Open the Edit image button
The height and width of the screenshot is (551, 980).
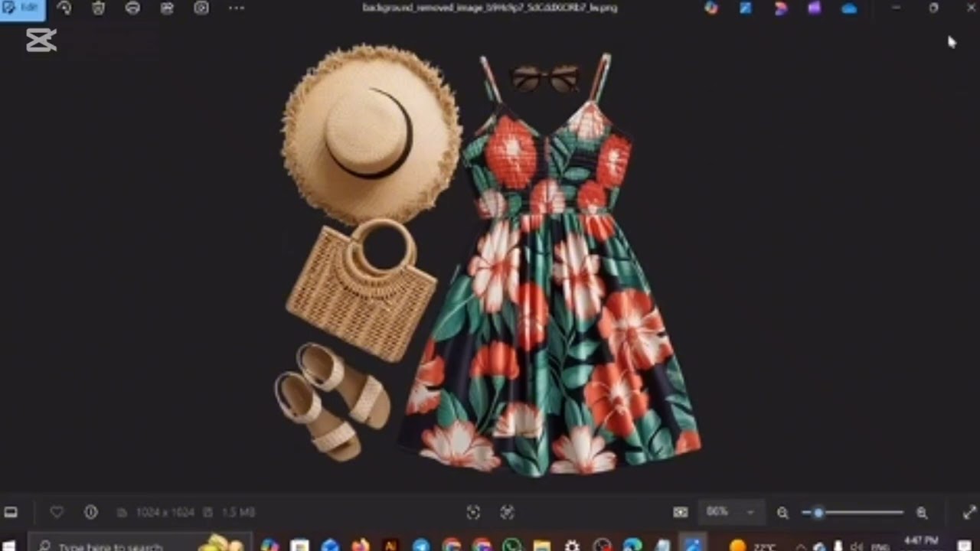pos(22,8)
